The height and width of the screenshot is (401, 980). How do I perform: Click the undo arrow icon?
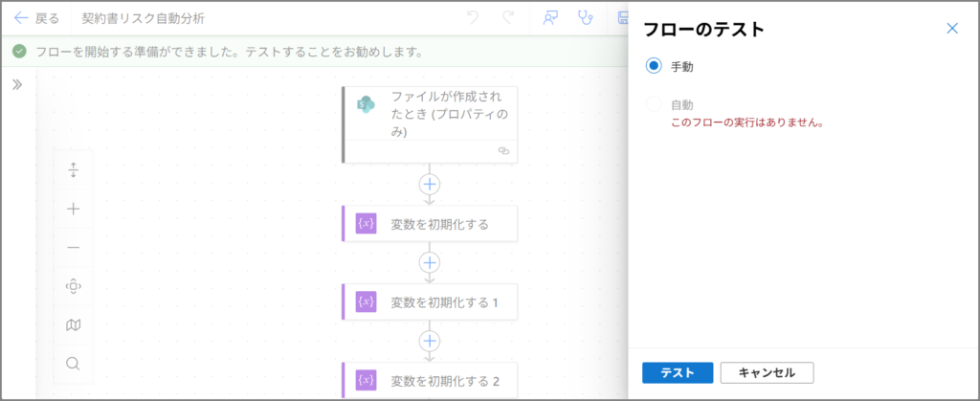pyautogui.click(x=472, y=18)
